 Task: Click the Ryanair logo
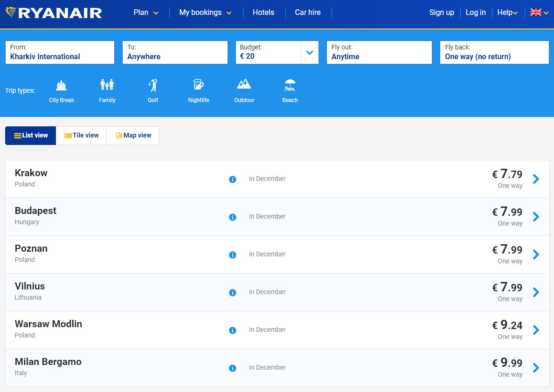click(54, 13)
